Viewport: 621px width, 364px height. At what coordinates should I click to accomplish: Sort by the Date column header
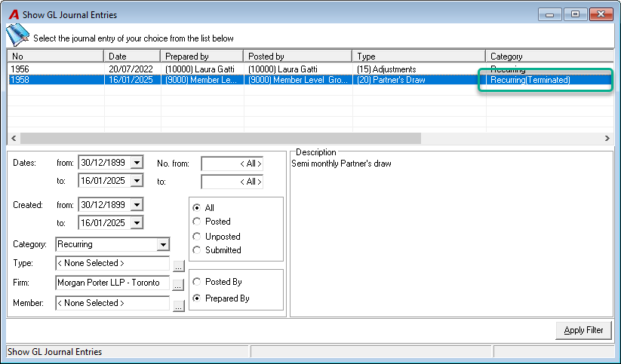[x=132, y=57]
